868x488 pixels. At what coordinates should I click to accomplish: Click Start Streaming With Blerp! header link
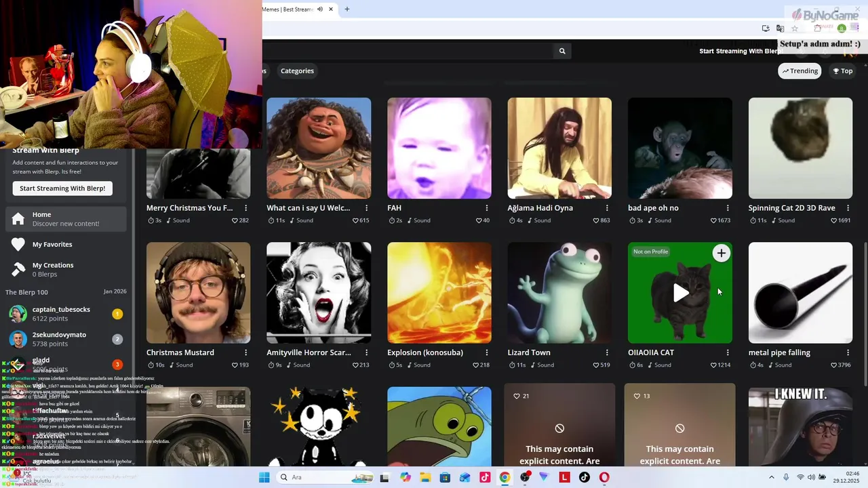[741, 51]
